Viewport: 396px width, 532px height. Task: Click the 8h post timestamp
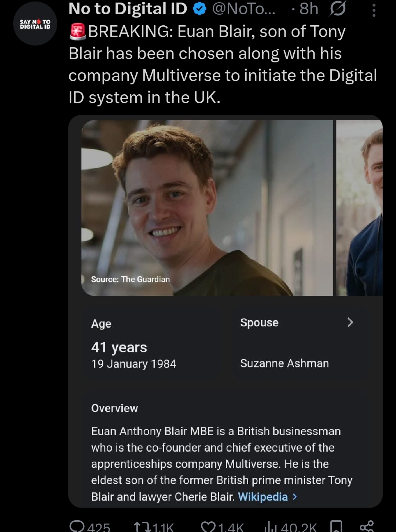click(308, 9)
